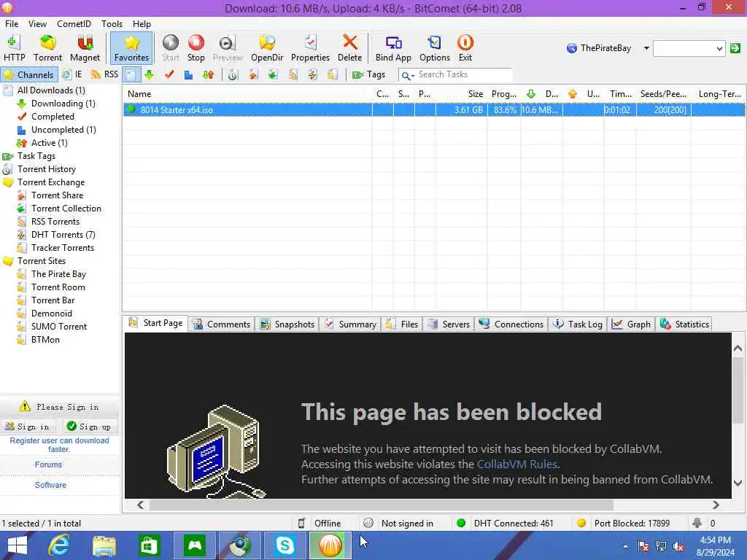Screen dimensions: 747x560
Task: Open SUMO Torrent sidebar entry
Action: click(58, 327)
